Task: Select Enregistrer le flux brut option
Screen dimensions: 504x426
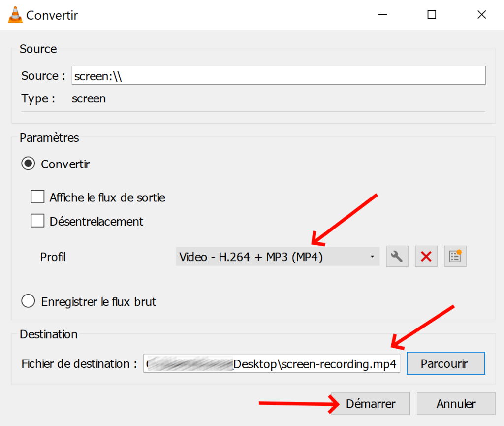Action: tap(28, 301)
